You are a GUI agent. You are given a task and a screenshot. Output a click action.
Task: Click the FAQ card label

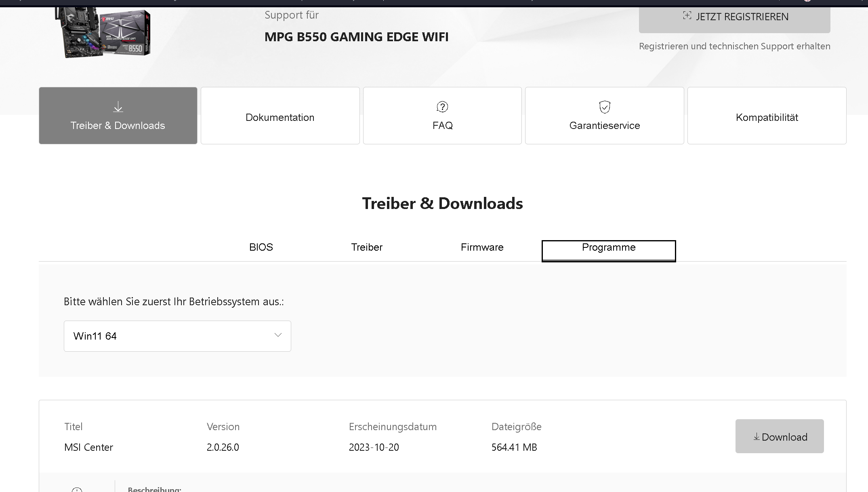442,126
